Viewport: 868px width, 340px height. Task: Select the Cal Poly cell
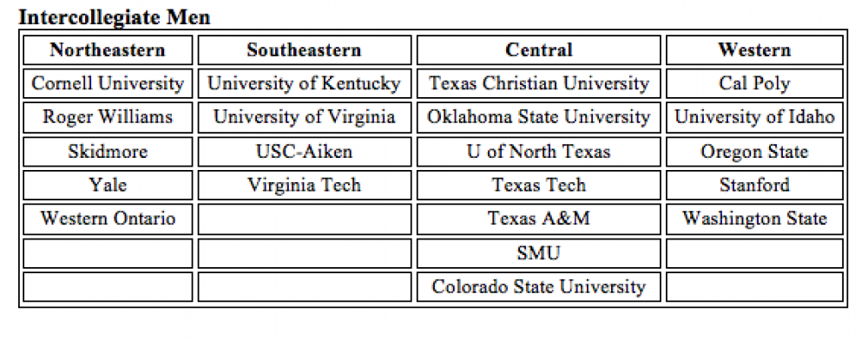(x=754, y=83)
